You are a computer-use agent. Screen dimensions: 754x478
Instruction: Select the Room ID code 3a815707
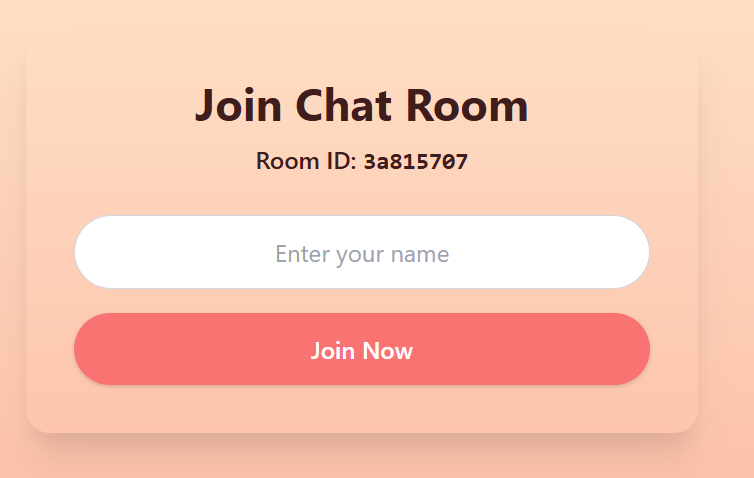click(x=415, y=162)
